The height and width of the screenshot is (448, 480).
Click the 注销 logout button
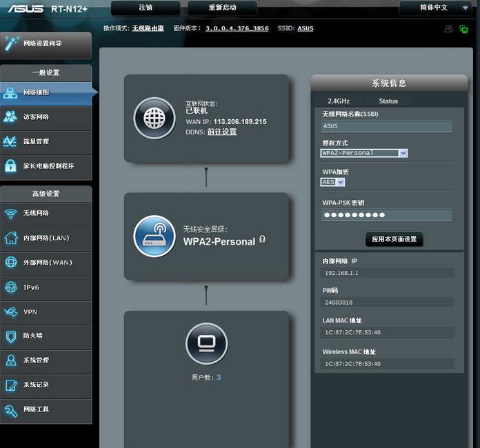146,8
